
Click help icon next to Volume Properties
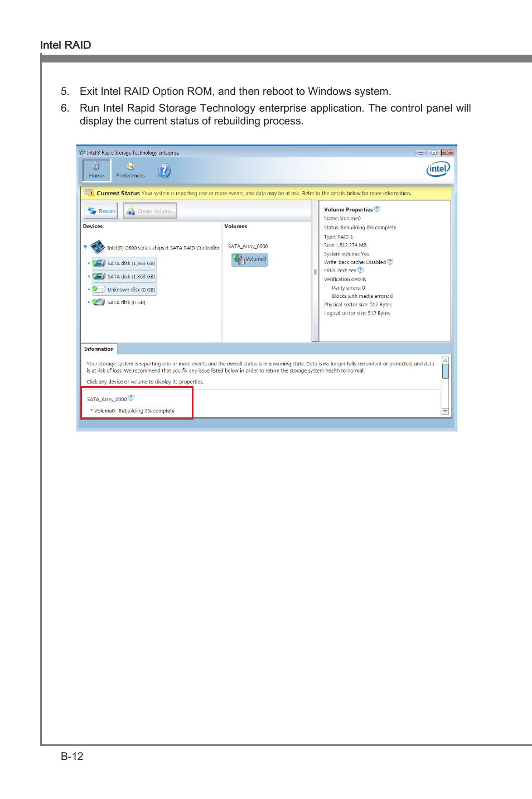coord(378,209)
